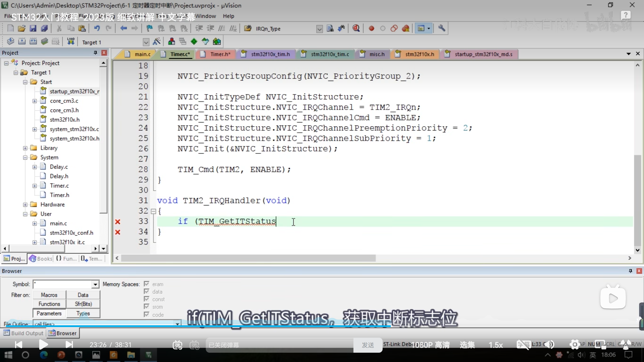Toggle the code memory space checkbox
The image size is (644, 362).
coord(147,314)
